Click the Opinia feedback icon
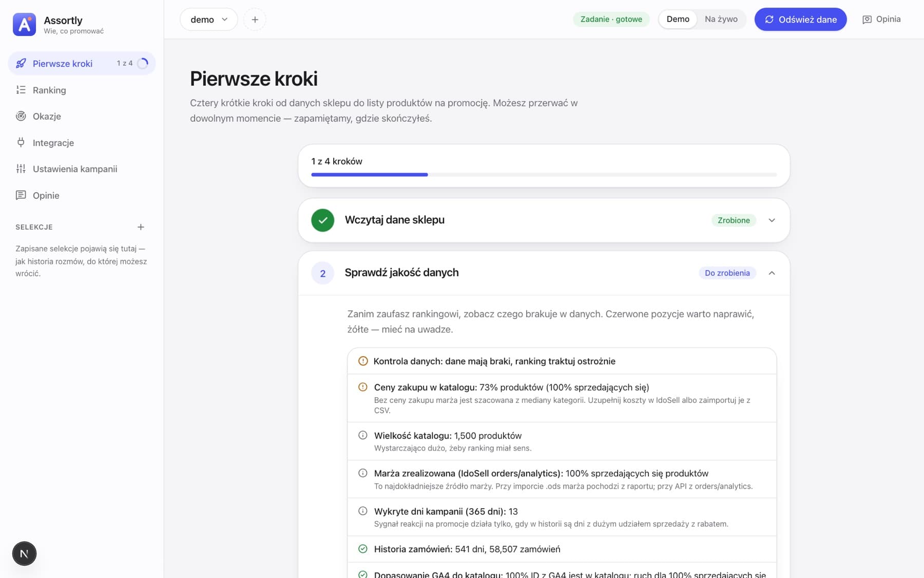Viewport: 924px width, 578px height. [x=867, y=20]
